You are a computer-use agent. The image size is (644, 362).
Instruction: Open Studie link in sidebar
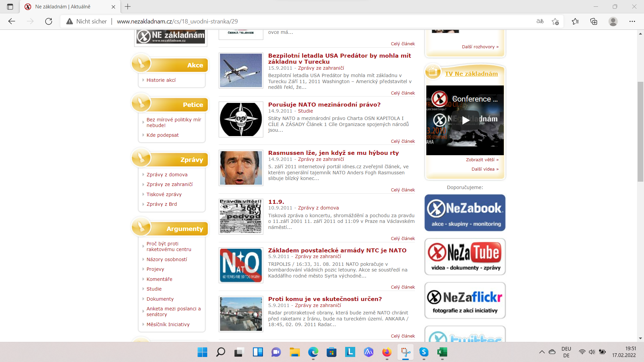154,289
